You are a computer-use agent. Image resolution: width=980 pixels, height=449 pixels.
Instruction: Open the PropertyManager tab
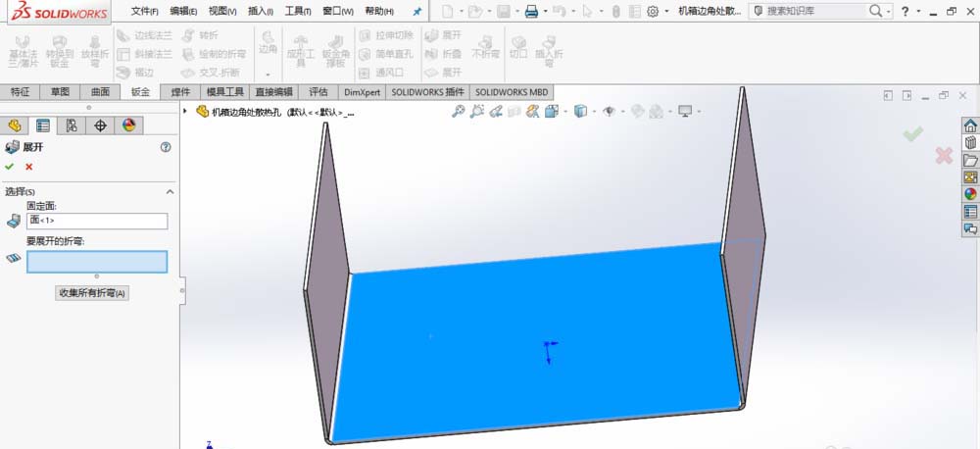point(42,125)
